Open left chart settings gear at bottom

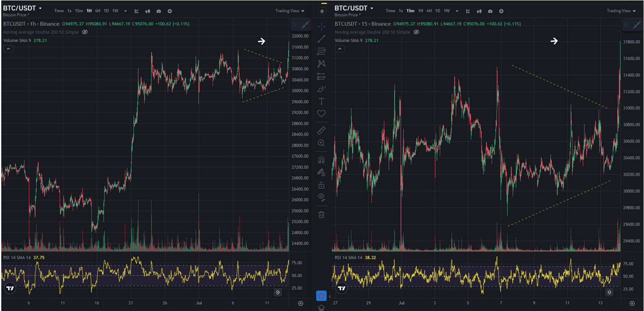[301, 303]
